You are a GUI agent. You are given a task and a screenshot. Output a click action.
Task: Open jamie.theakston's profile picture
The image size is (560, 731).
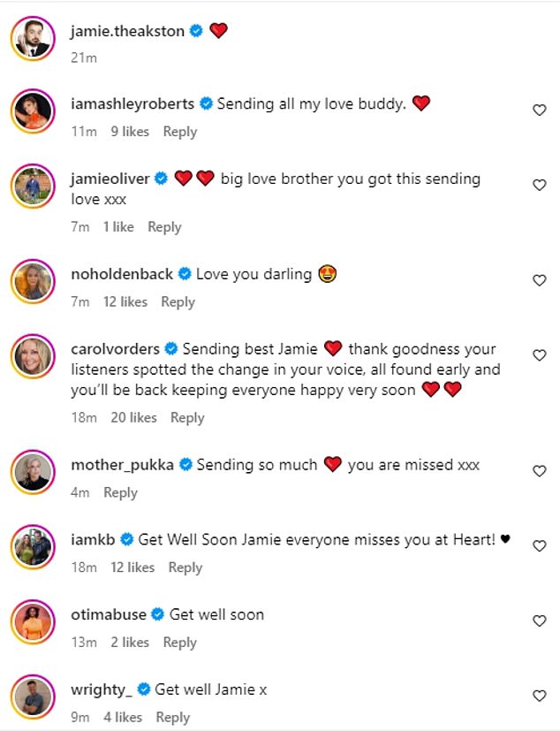[x=34, y=37]
